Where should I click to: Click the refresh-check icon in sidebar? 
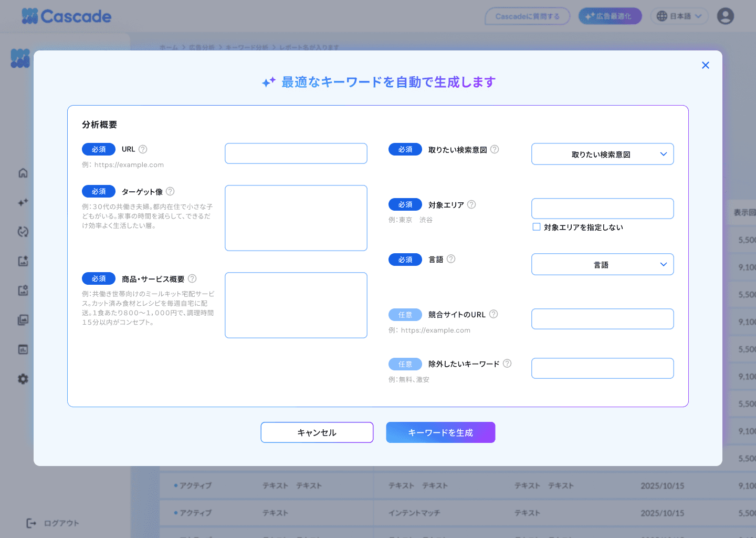23,232
